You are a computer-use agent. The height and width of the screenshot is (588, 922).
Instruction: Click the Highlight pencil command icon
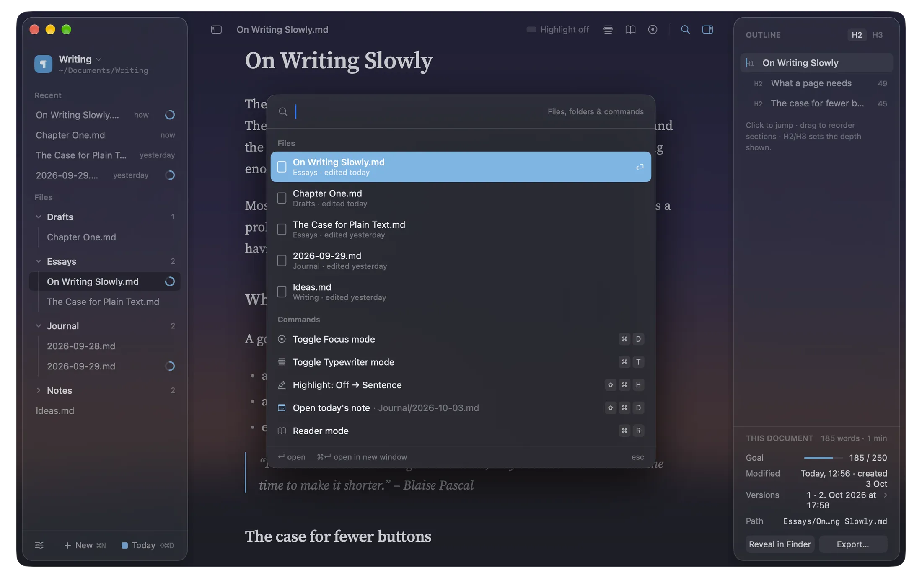click(282, 385)
